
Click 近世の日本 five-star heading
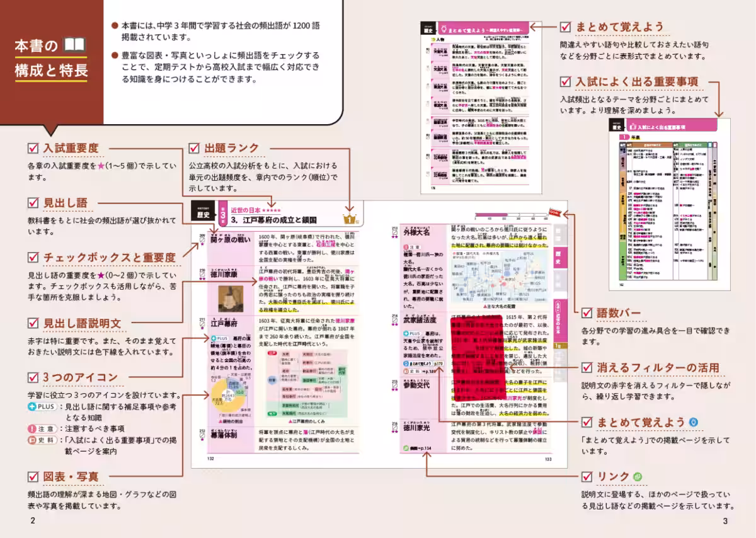tap(255, 209)
